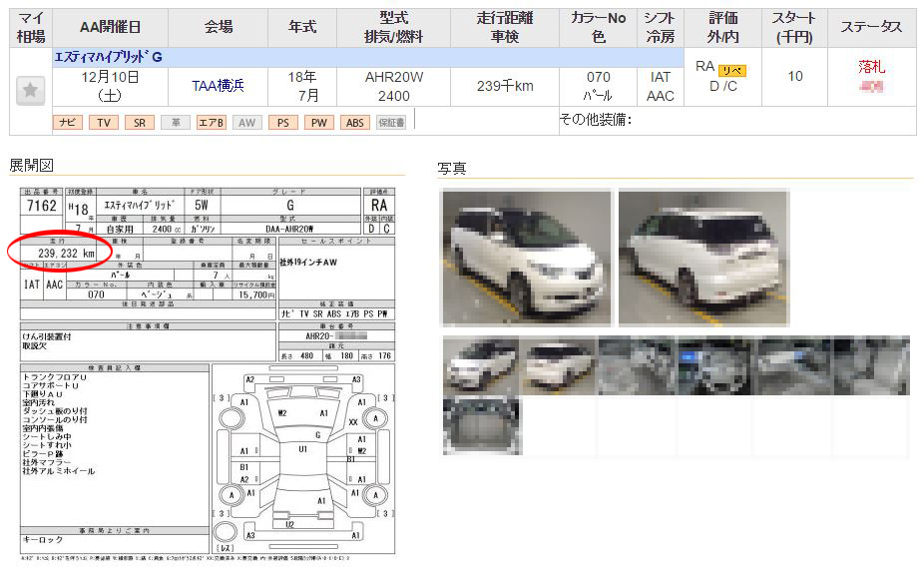Click the ABS equipment badge
The height and width of the screenshot is (570, 924).
[355, 123]
